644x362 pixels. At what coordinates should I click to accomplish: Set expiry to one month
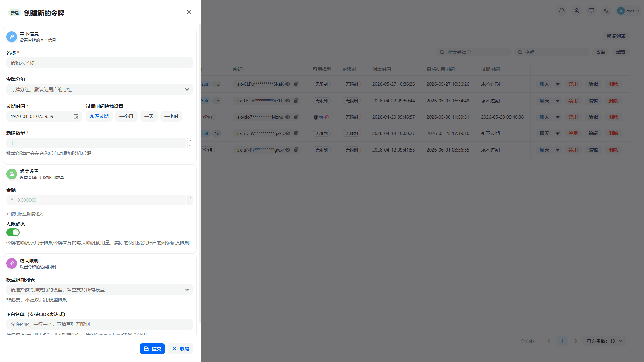[126, 116]
